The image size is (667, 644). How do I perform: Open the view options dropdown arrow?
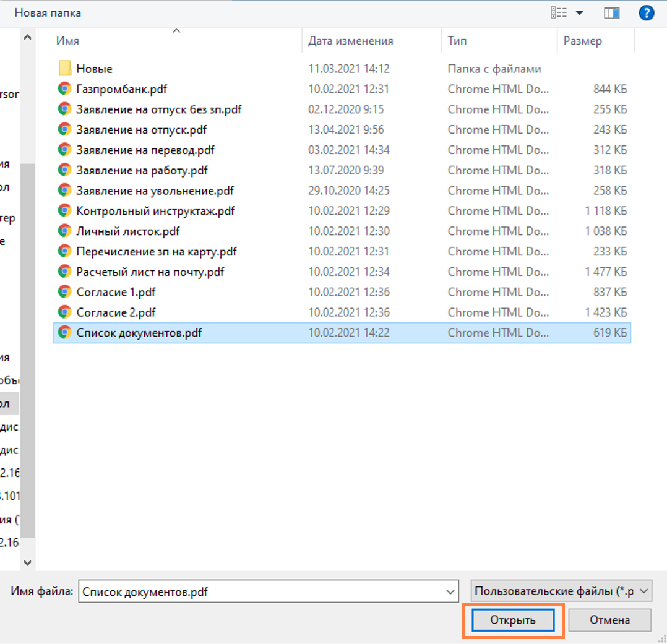[x=580, y=12]
